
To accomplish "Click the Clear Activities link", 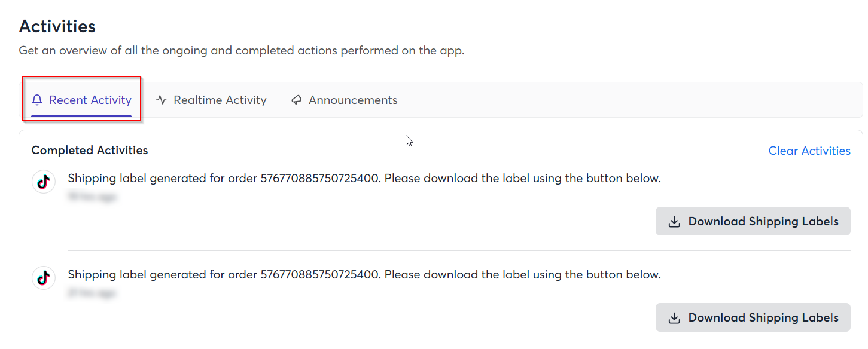I will (809, 151).
